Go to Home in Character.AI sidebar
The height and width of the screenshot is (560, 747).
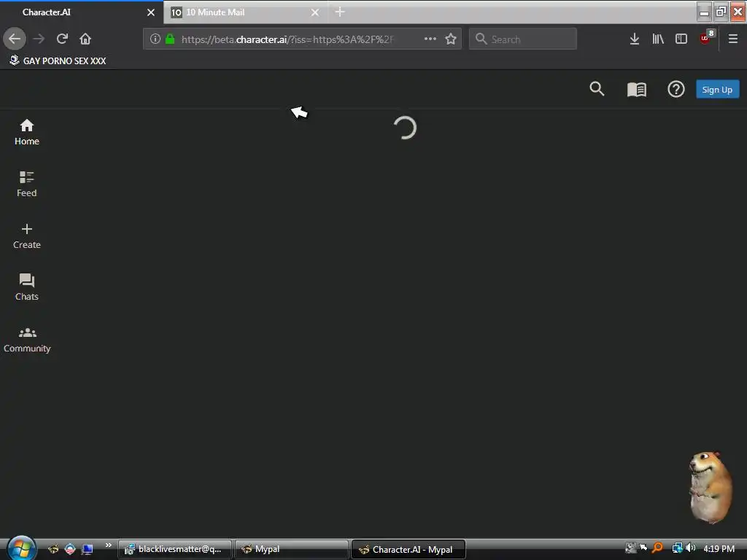pos(27,132)
